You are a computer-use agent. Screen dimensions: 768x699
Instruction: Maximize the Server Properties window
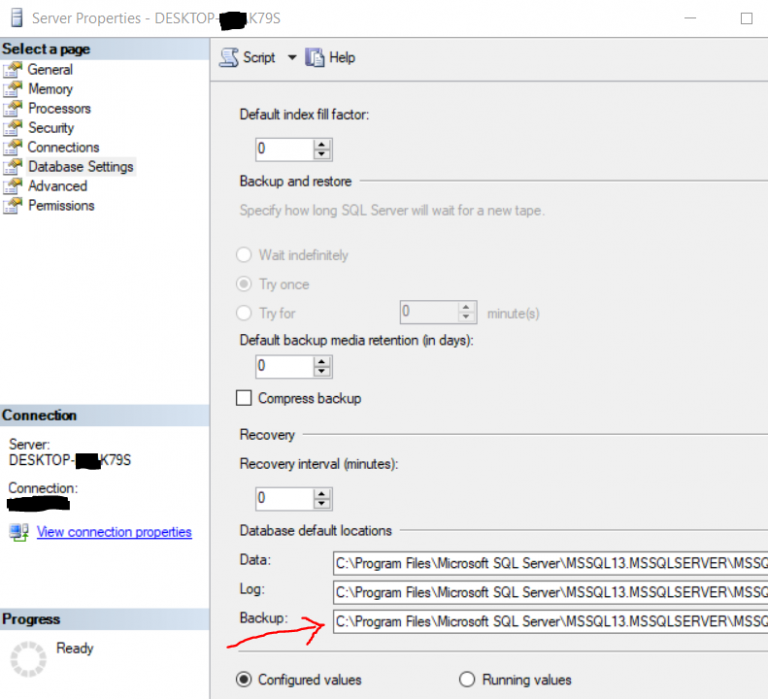pos(746,18)
